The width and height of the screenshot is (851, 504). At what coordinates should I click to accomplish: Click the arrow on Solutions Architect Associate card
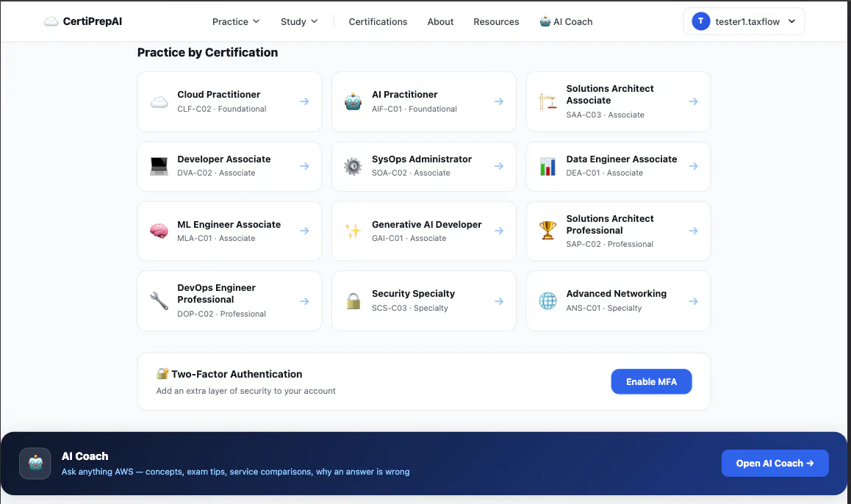[693, 101]
